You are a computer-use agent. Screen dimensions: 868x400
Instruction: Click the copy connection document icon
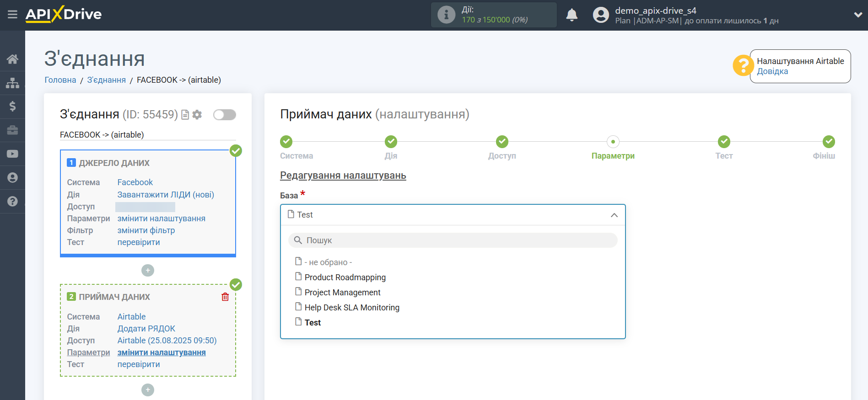point(185,115)
